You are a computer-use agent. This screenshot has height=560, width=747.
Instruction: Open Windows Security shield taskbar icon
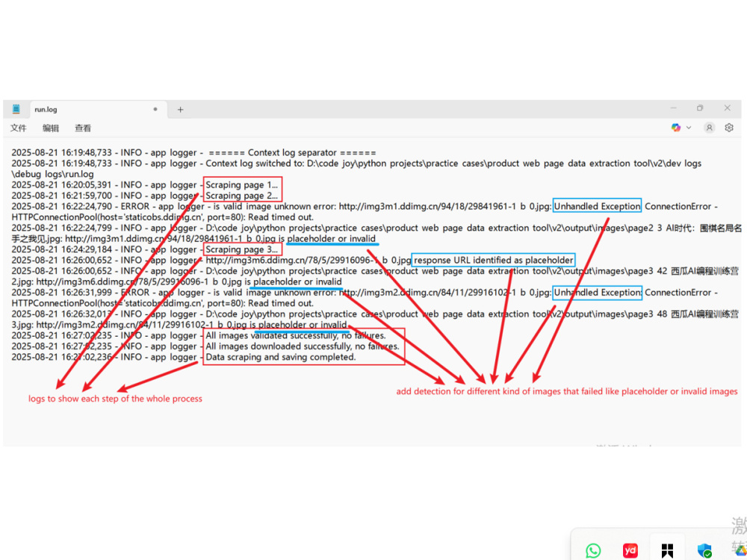point(704,551)
